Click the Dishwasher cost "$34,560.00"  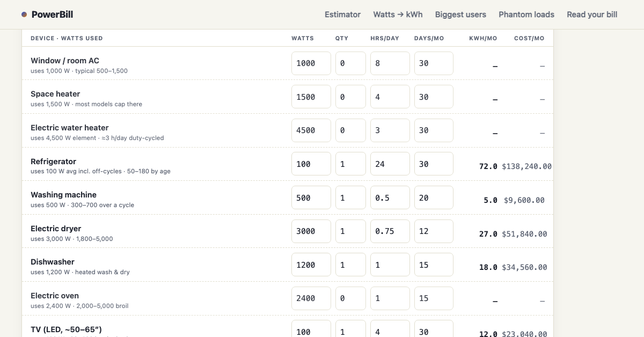point(524,267)
